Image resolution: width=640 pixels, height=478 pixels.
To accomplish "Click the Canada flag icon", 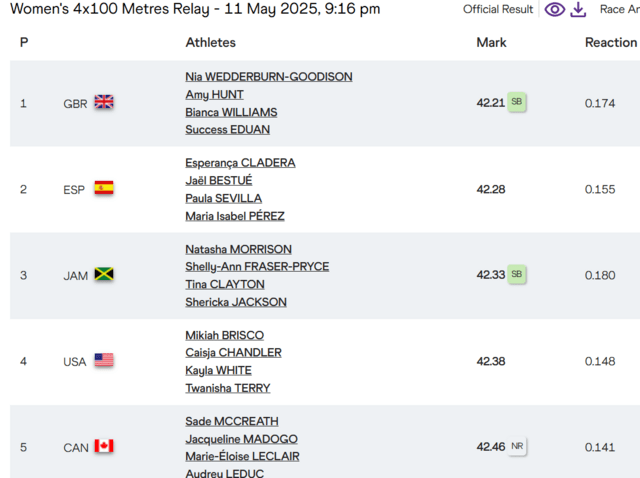I will coord(104,446).
